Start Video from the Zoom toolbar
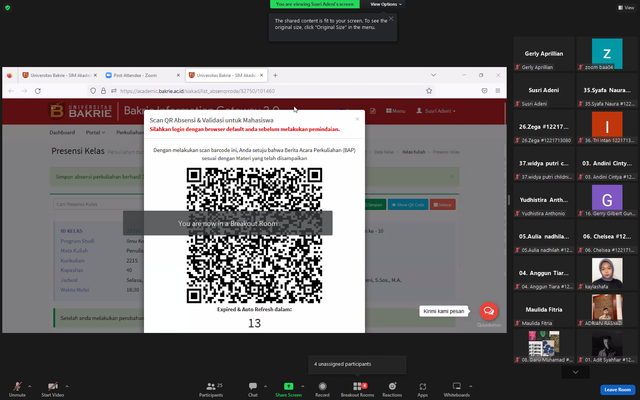 click(52, 389)
